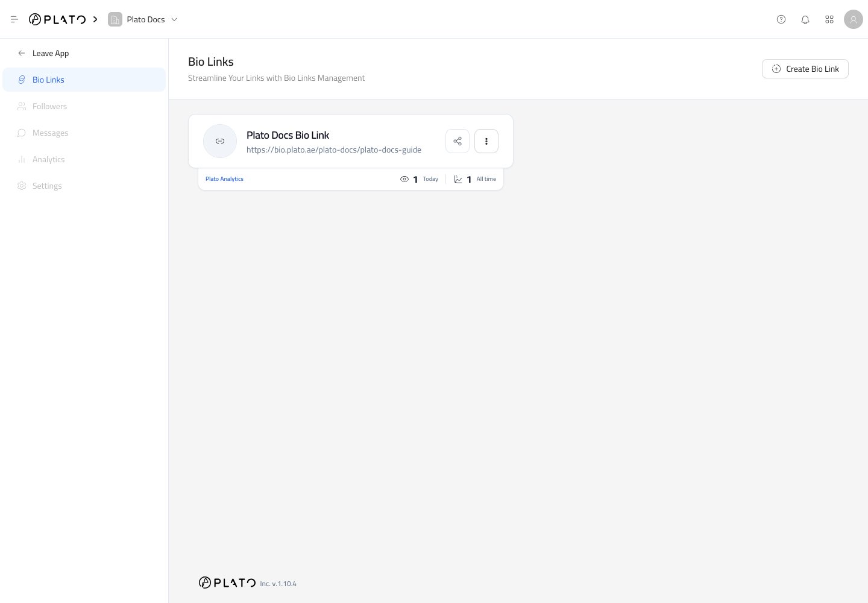
Task: Open the user profile avatar
Action: (854, 19)
